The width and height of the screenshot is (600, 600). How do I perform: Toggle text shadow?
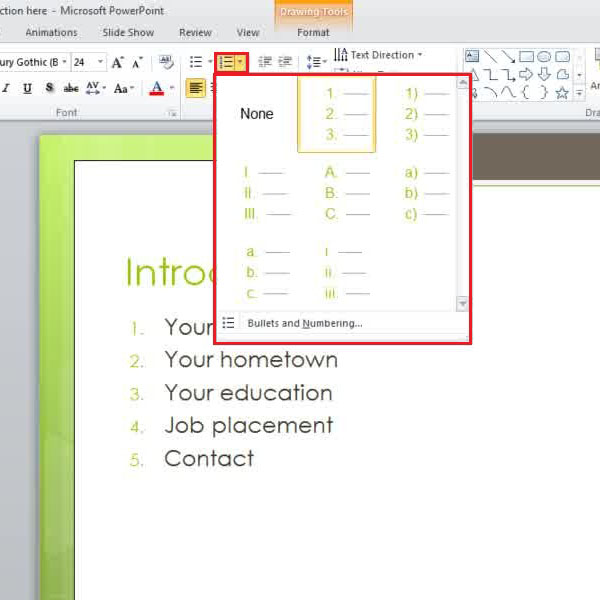point(49,88)
